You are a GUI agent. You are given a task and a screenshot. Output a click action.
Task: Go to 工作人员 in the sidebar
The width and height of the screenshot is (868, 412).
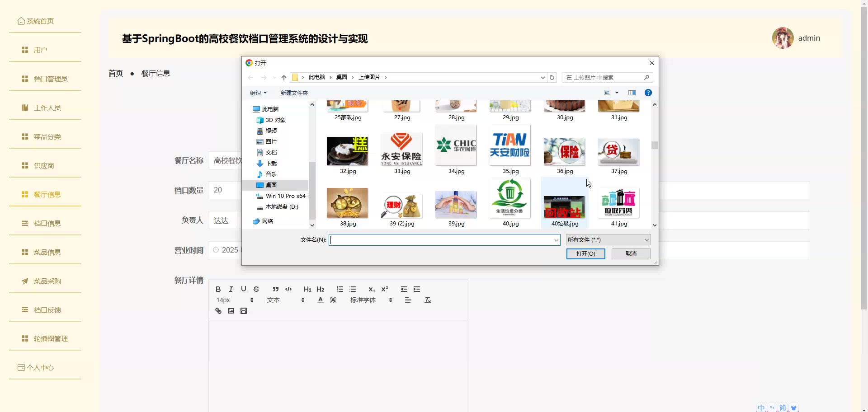pos(45,108)
